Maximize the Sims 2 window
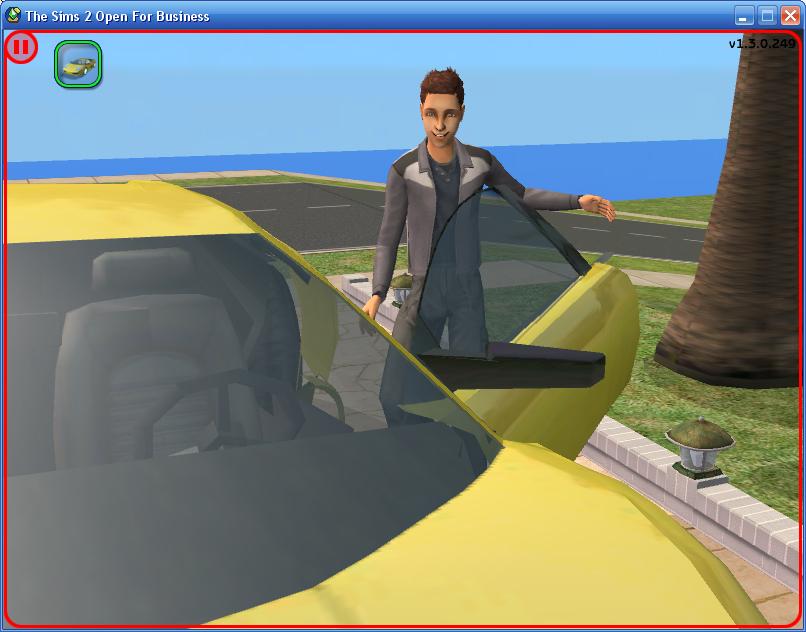 (767, 16)
